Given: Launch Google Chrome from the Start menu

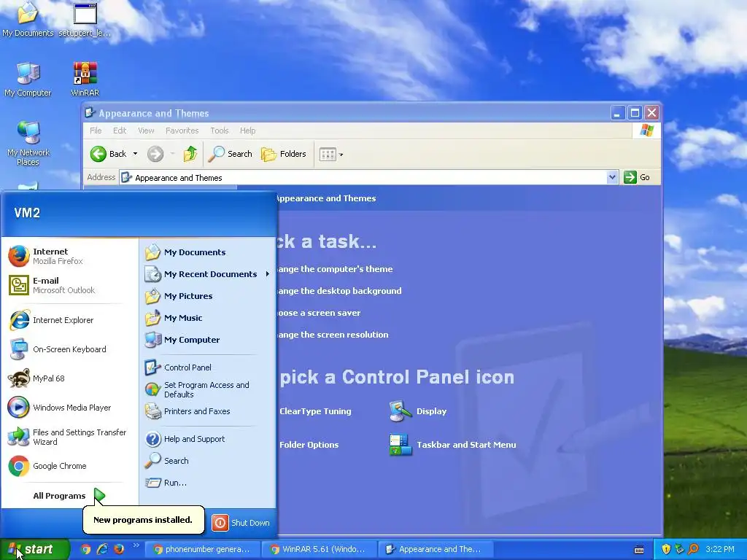Looking at the screenshot, I should pyautogui.click(x=69, y=466).
